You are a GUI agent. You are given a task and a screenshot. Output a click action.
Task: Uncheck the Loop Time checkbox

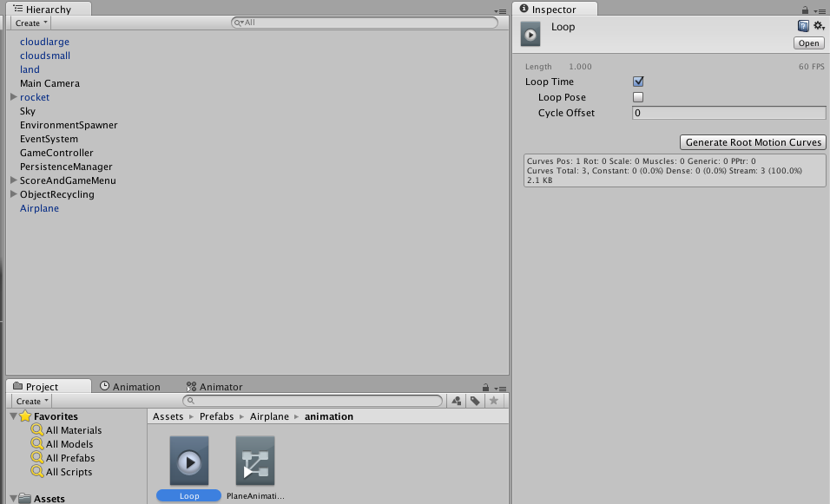coord(638,82)
